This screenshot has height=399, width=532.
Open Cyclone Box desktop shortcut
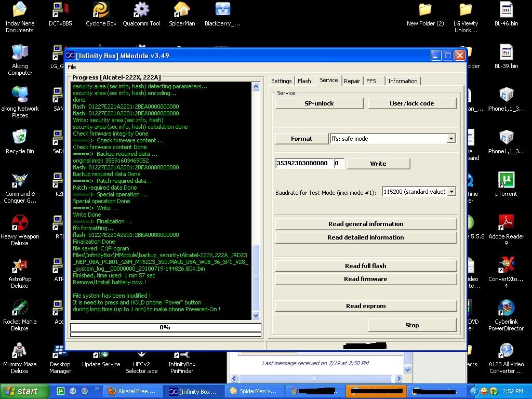click(x=101, y=14)
